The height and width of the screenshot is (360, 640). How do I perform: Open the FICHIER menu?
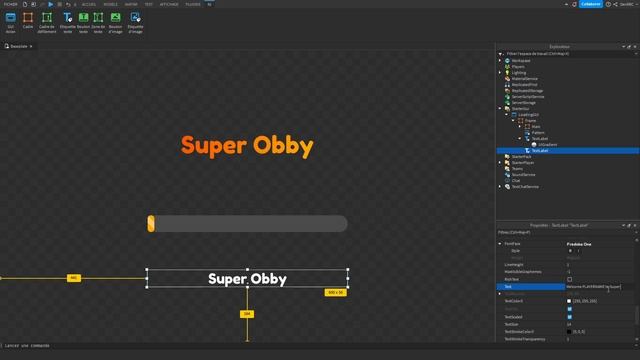[x=11, y=4]
